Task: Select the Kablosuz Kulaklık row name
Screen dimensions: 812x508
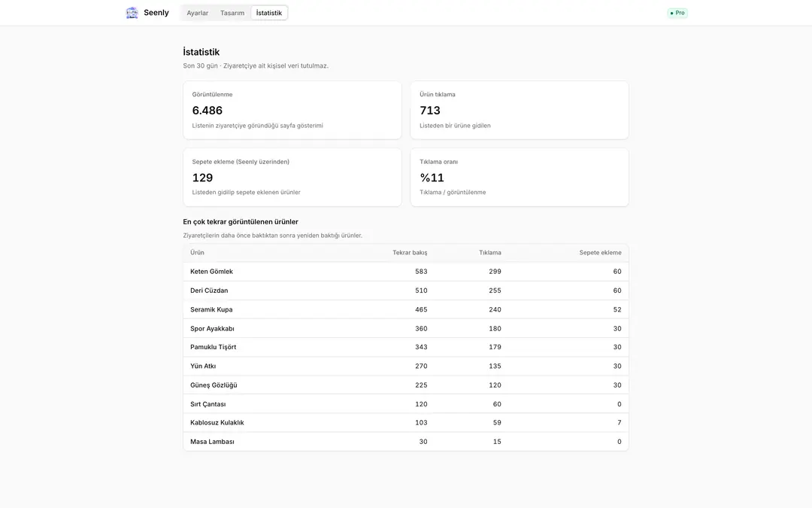Action: click(217, 422)
